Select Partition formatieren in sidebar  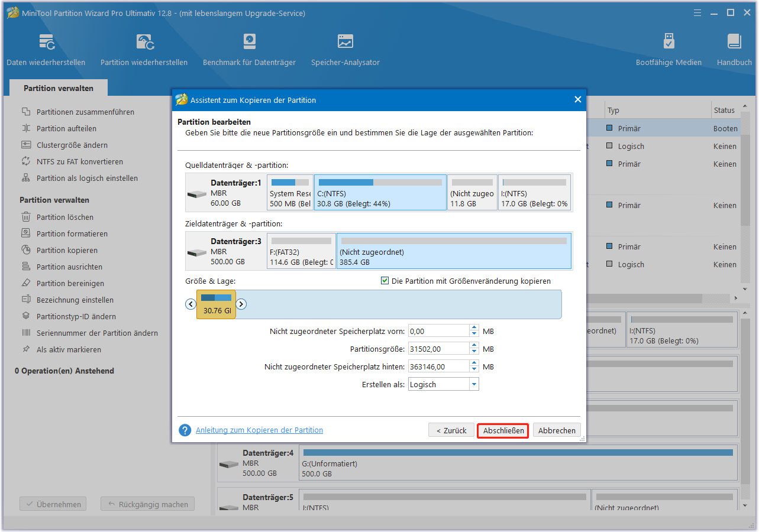pos(72,233)
